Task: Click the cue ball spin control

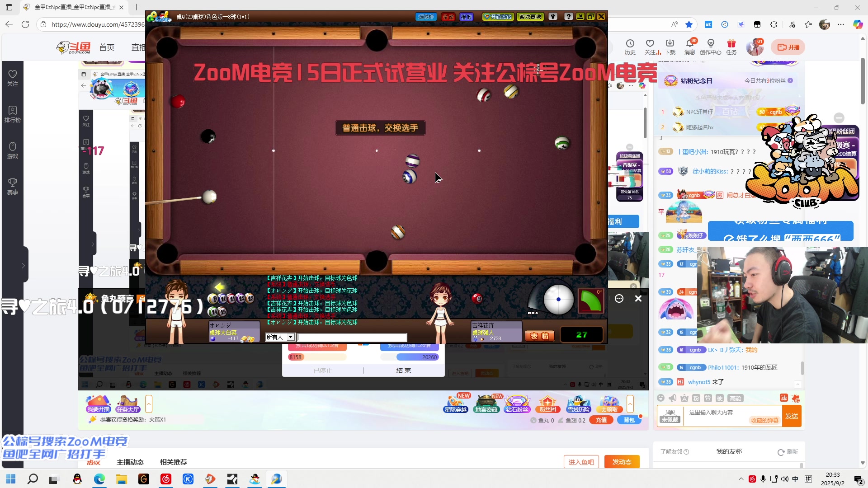Action: (558, 299)
